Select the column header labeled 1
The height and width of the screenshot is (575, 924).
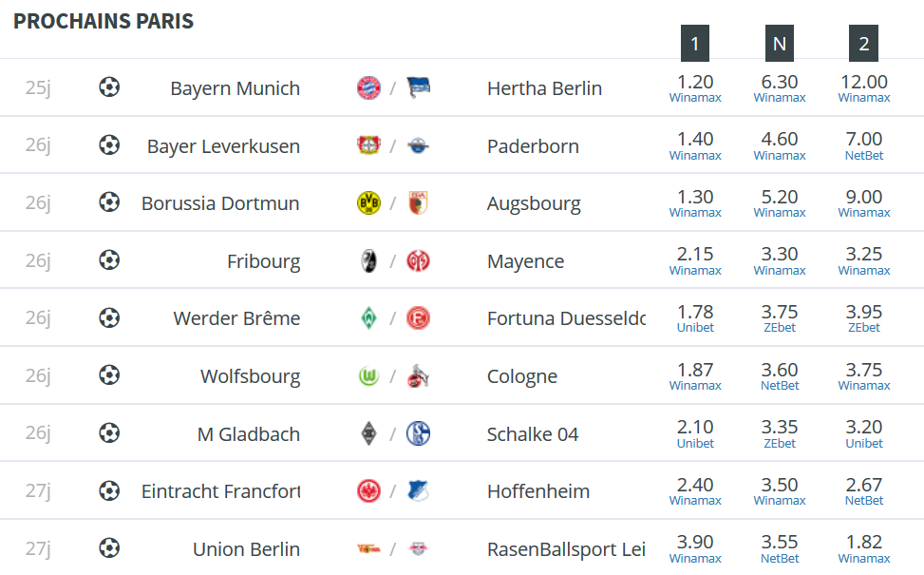point(695,43)
